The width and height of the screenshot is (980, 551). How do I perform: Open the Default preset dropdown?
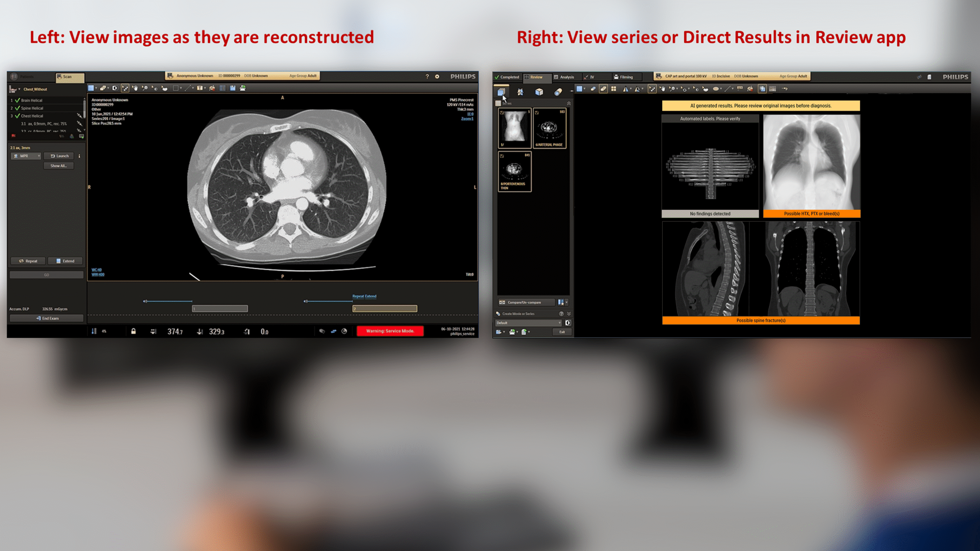529,323
